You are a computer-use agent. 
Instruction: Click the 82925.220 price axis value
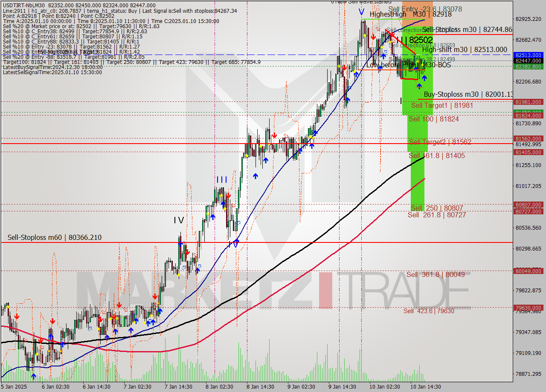(x=528, y=19)
